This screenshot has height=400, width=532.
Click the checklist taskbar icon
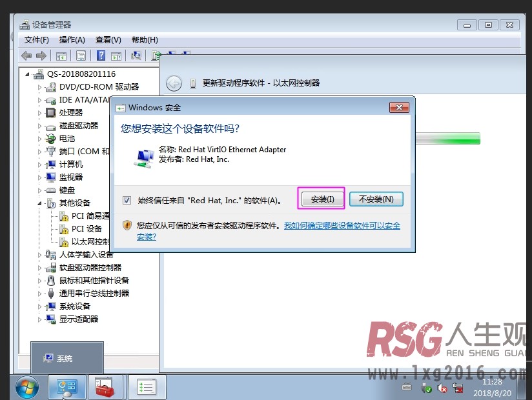tap(147, 387)
